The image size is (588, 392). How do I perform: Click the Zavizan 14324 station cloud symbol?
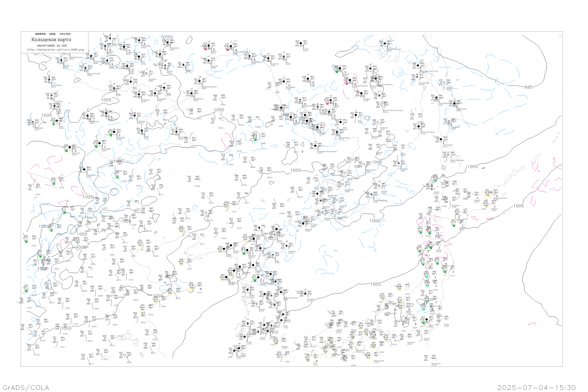[x=432, y=187]
